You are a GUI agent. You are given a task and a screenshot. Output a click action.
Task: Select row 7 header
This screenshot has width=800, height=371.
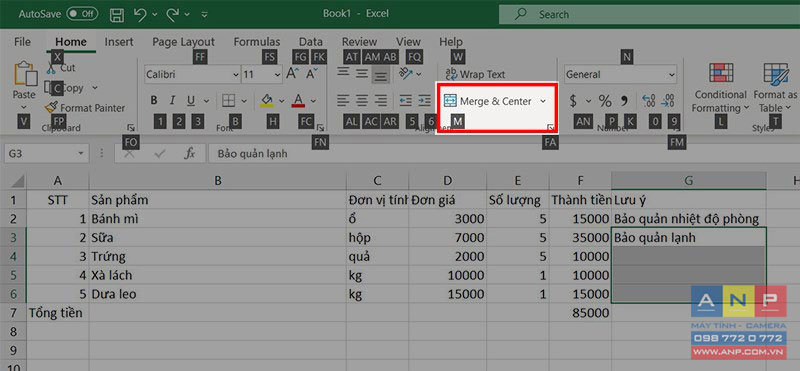pyautogui.click(x=13, y=312)
